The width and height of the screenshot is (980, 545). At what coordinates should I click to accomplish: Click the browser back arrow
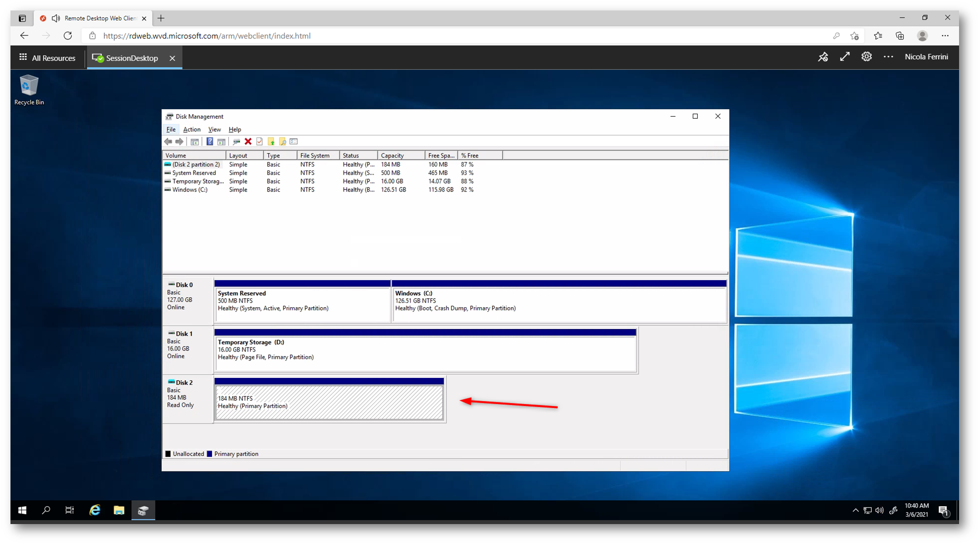[x=24, y=36]
